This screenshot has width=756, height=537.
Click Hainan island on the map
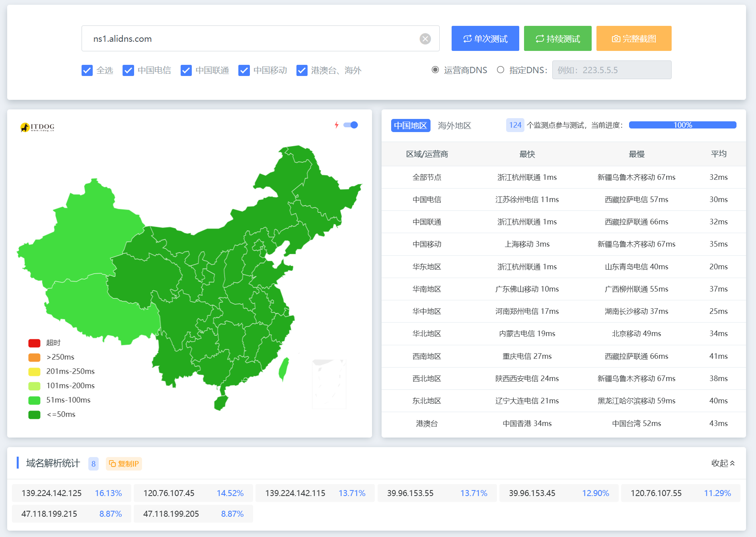tap(221, 403)
